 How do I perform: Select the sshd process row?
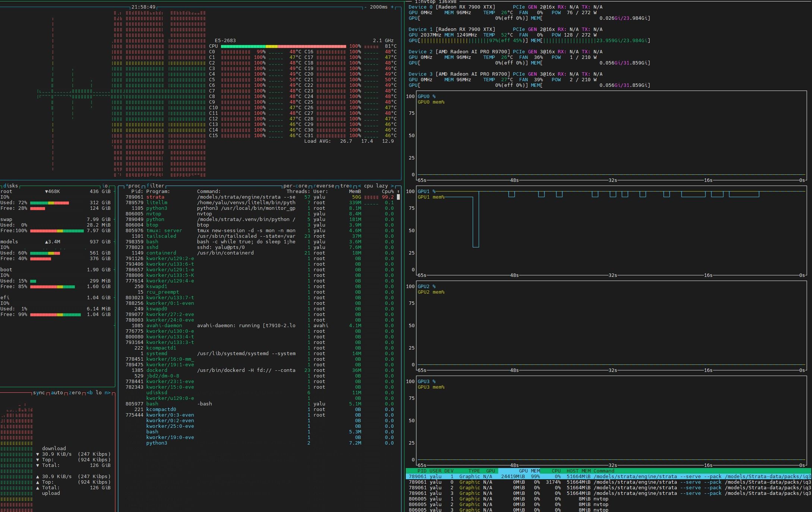pos(259,247)
